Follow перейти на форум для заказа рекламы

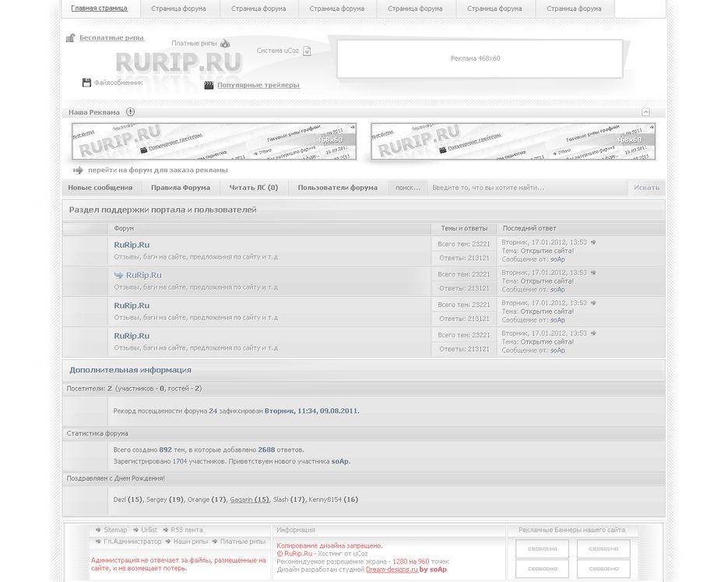tap(158, 170)
